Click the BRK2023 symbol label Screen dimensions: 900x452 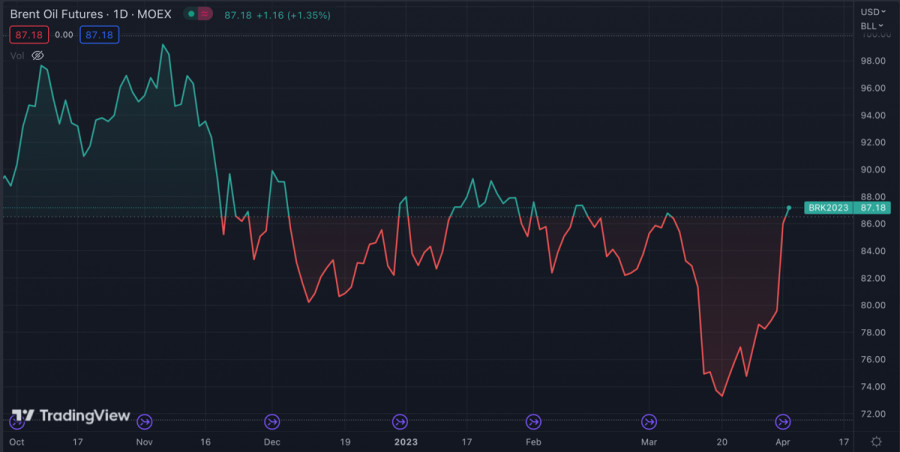(x=830, y=207)
